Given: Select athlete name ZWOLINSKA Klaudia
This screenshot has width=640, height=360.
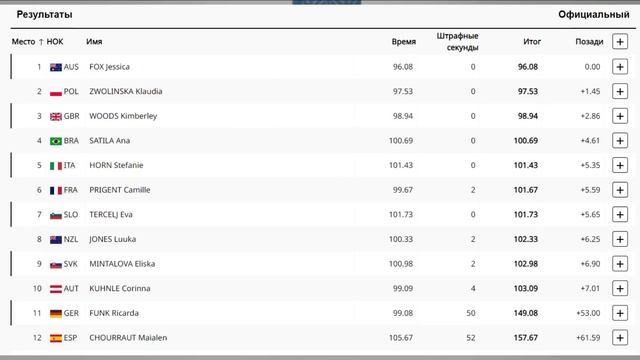Looking at the screenshot, I should 126,91.
